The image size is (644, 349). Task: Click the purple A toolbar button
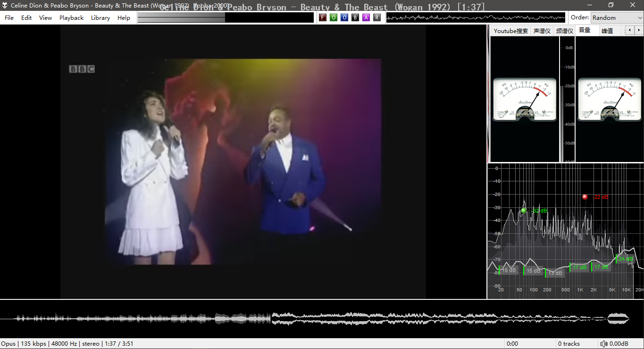366,17
